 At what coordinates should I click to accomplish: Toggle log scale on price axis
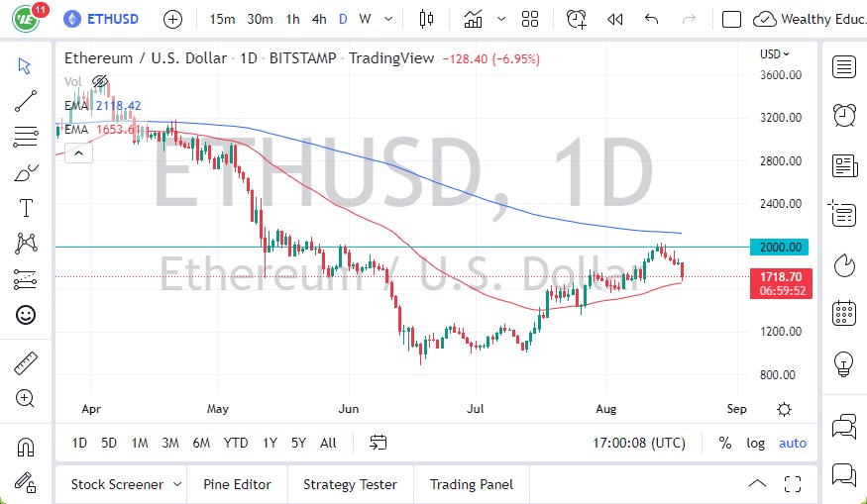tap(756, 443)
